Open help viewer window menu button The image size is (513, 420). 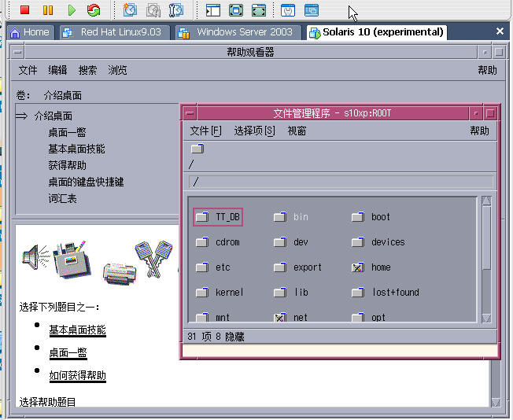18,52
